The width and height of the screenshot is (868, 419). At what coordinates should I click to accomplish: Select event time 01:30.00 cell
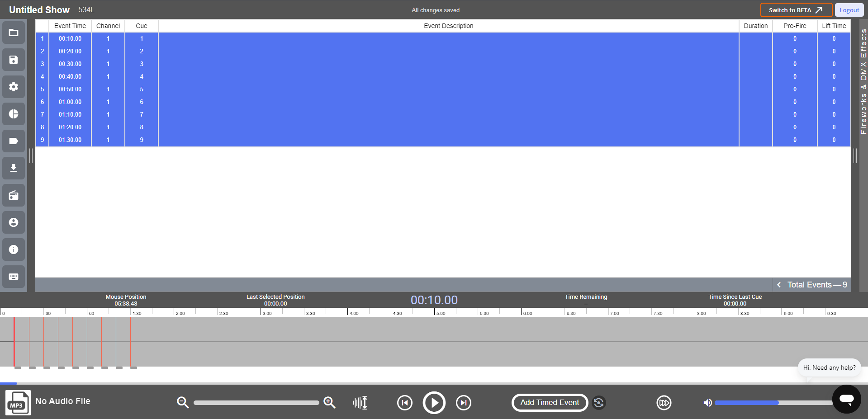[70, 140]
